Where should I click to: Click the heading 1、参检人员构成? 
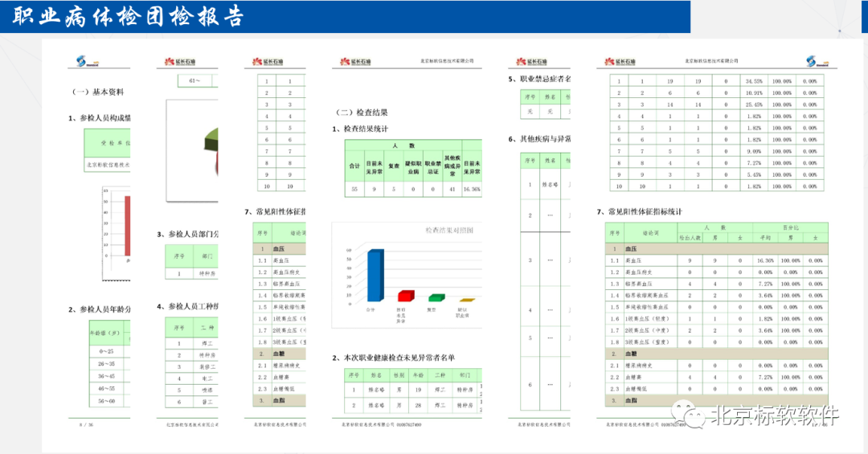(x=100, y=118)
